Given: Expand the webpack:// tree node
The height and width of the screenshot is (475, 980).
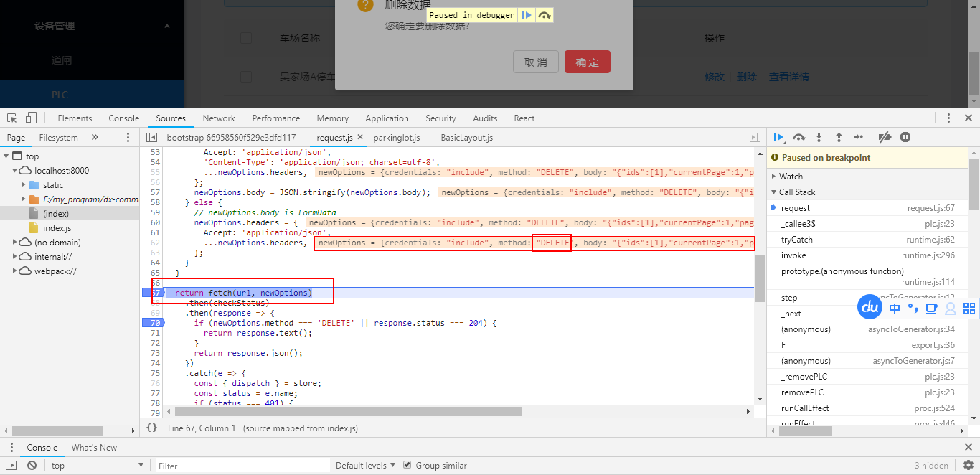Looking at the screenshot, I should point(16,271).
